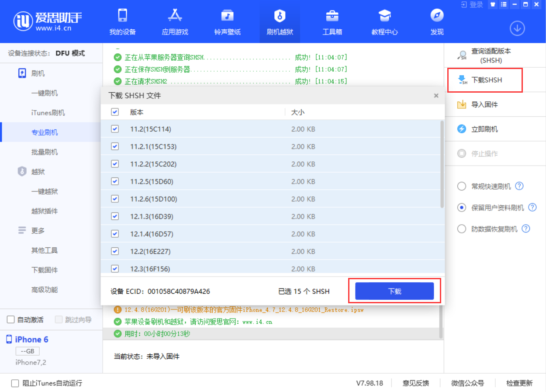Uncheck version 11.2.2(15C202) checkbox

(x=115, y=164)
